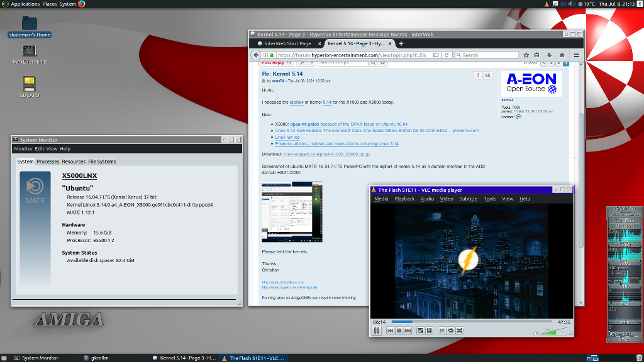Open the SDCARD desktop icon
644x362 pixels.
coord(29,87)
